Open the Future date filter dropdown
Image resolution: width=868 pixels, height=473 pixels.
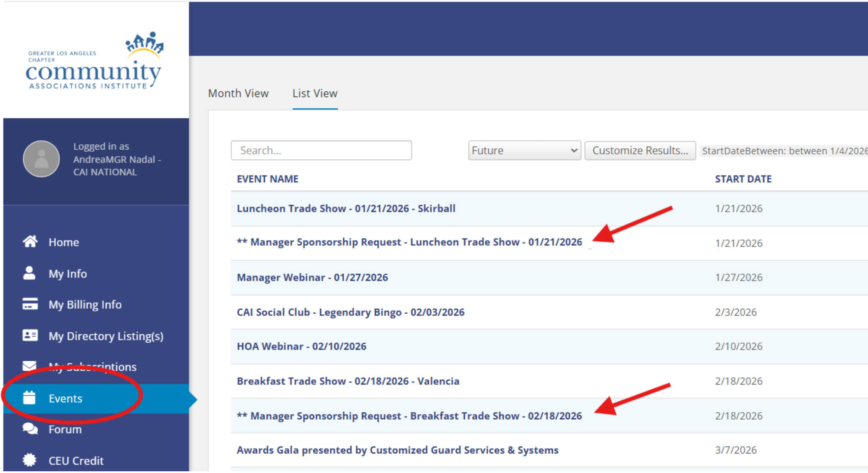click(x=524, y=150)
